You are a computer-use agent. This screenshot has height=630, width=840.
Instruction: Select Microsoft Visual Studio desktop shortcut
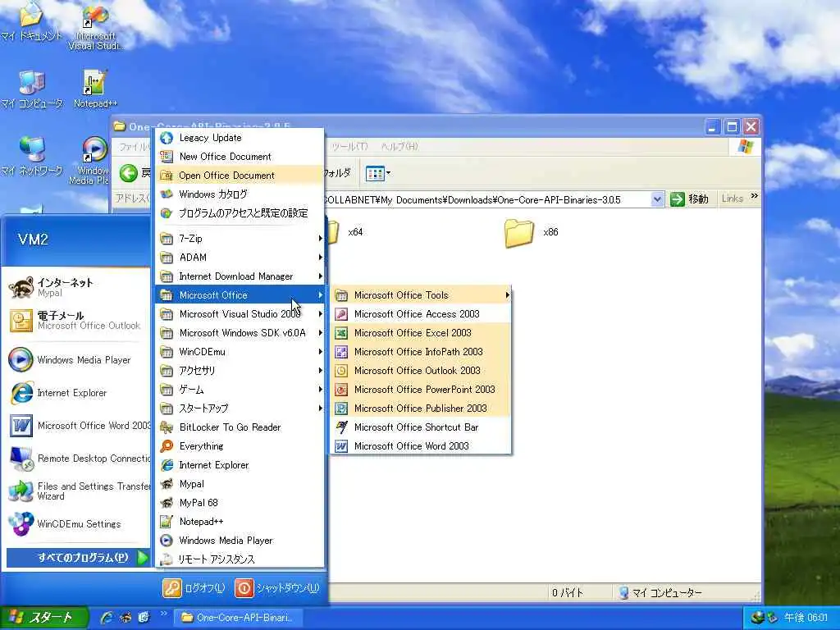(95, 27)
